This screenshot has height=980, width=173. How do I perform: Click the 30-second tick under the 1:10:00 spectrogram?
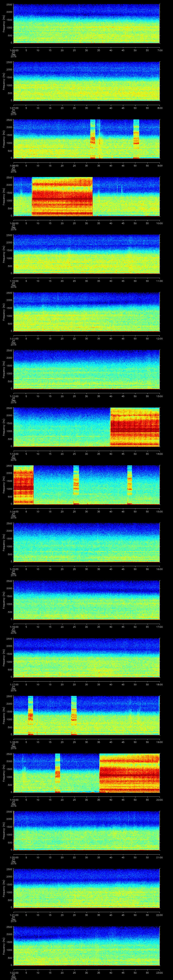(87, 281)
